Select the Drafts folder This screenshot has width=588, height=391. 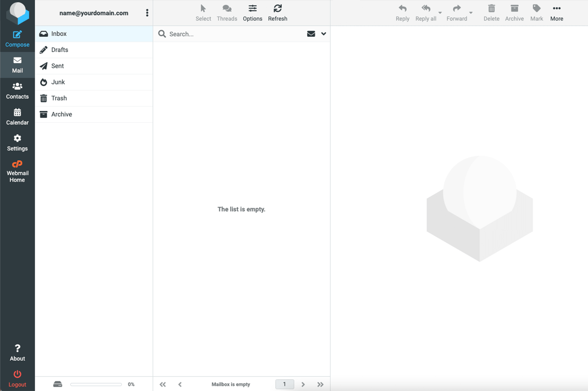(x=60, y=50)
